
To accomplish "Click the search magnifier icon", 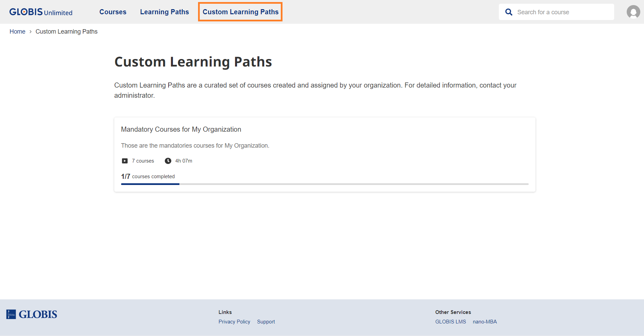I will click(509, 12).
